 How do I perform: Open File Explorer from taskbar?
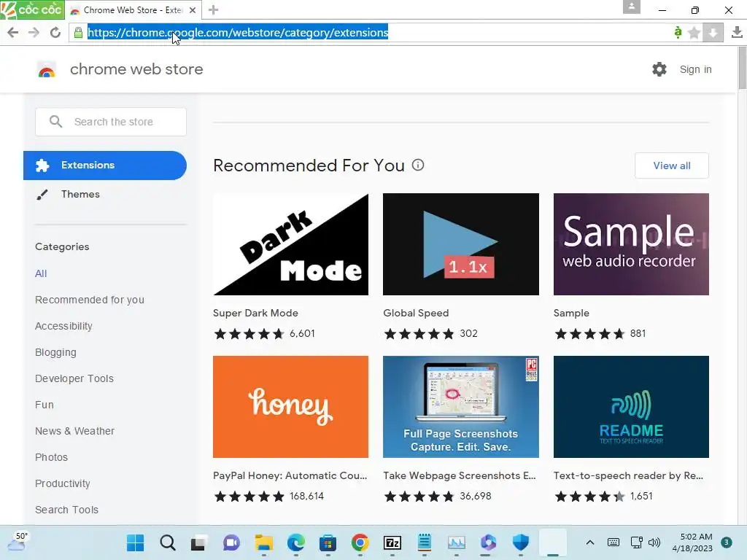click(263, 542)
